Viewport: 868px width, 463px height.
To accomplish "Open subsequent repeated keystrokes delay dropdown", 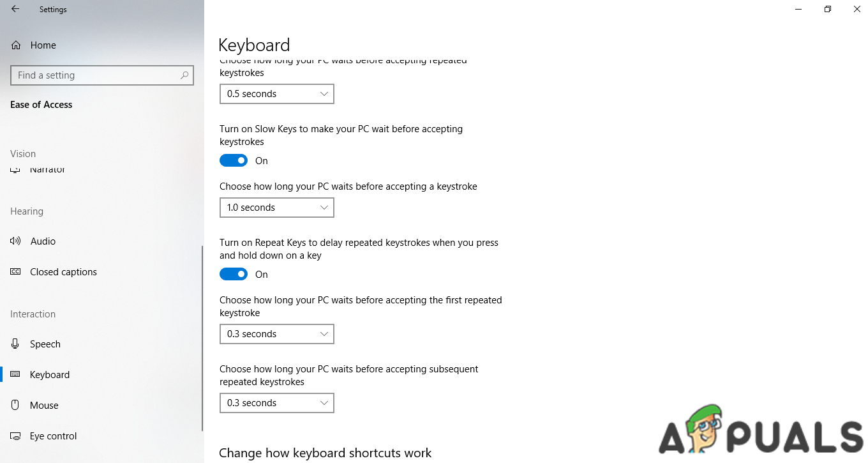I will (x=276, y=403).
